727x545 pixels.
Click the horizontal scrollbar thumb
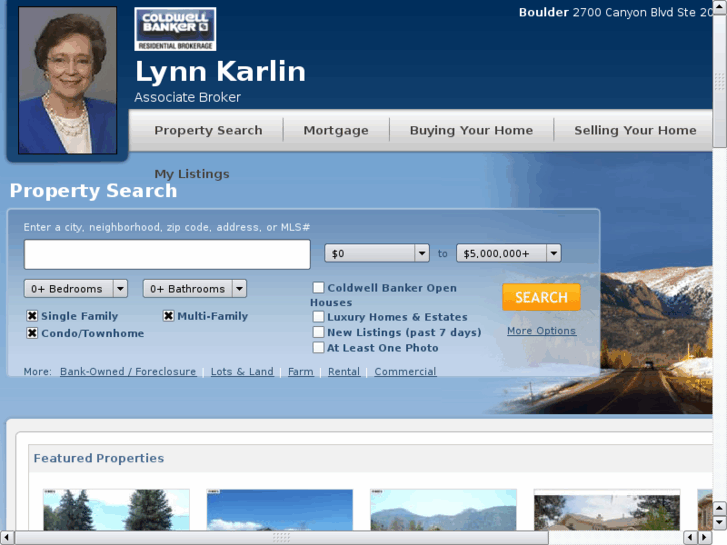(x=281, y=538)
